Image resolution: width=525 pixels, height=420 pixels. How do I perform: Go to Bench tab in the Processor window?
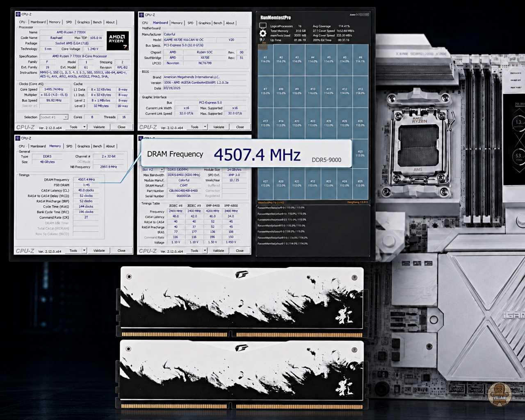97,22
